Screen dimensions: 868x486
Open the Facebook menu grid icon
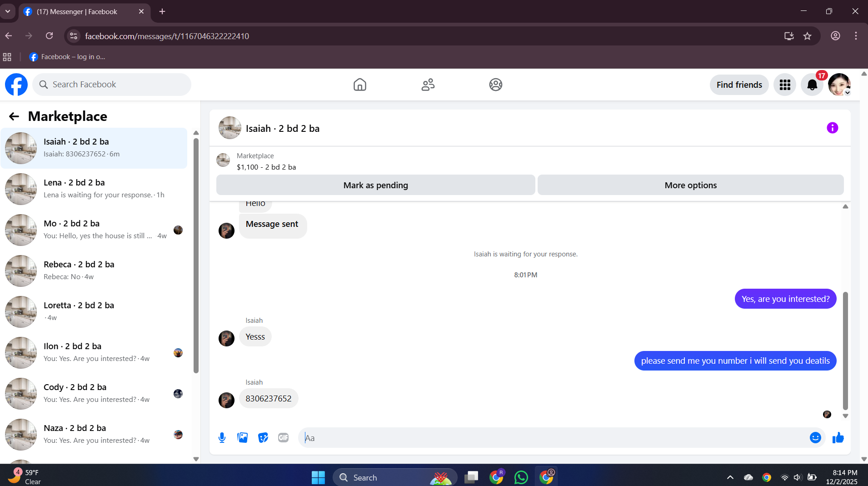tap(785, 85)
